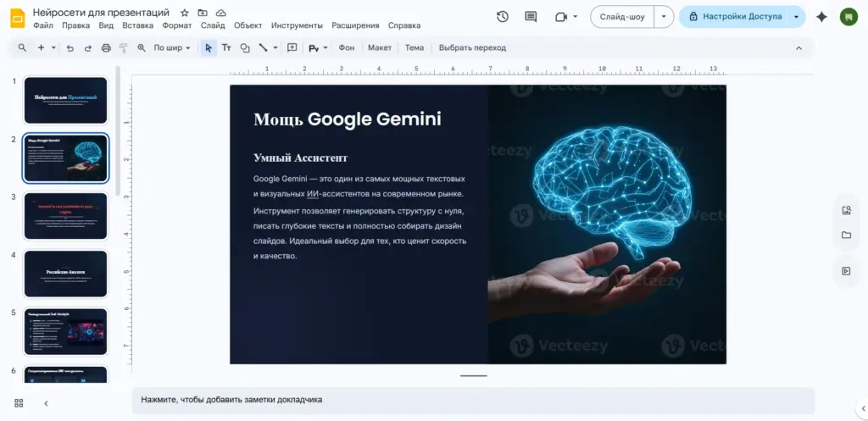The height and width of the screenshot is (421, 868).
Task: Open the Google account avatar
Action: (x=848, y=17)
